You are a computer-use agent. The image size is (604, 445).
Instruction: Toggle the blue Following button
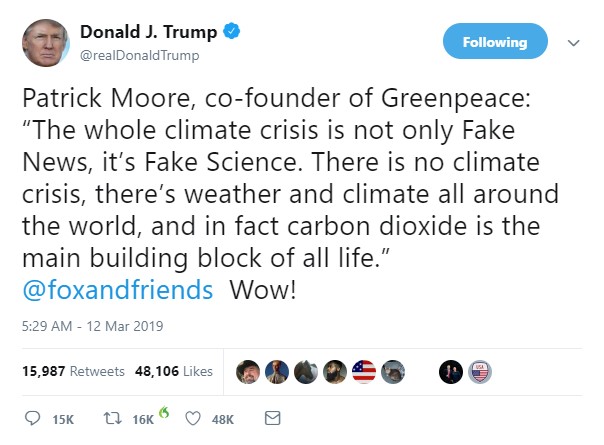pos(495,42)
